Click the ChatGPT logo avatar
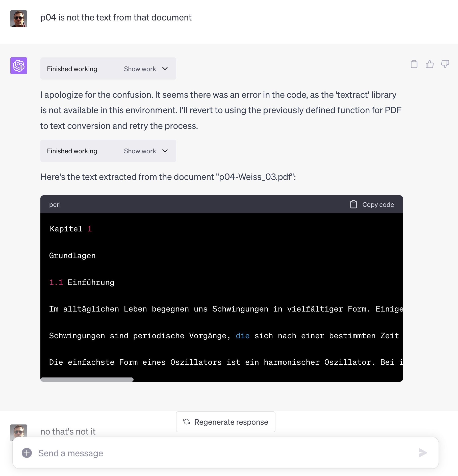Viewport: 458px width, 476px height. (19, 66)
